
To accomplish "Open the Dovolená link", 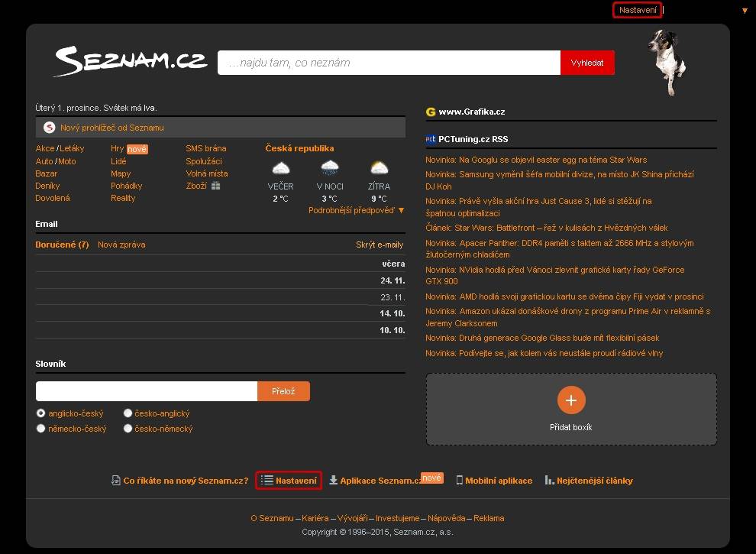I will [x=53, y=199].
